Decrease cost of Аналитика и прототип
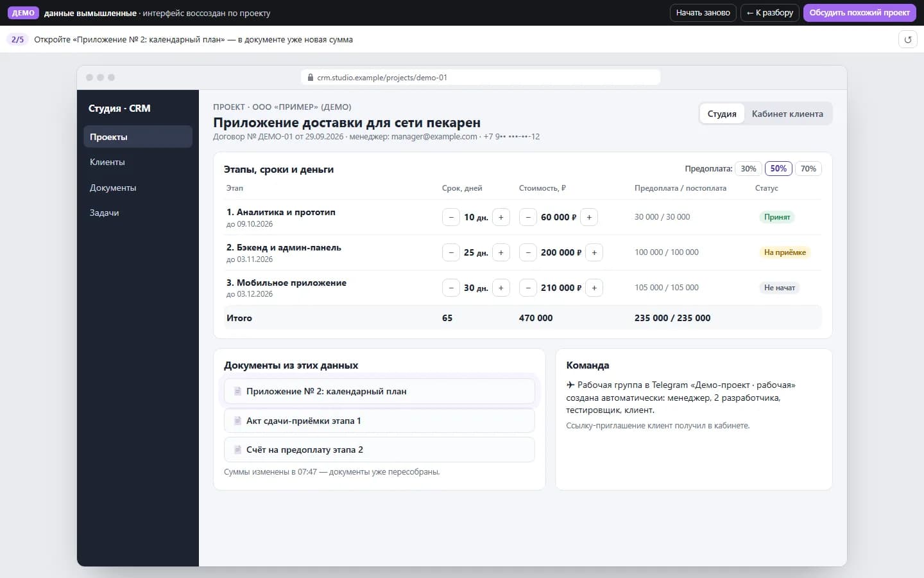 click(528, 217)
